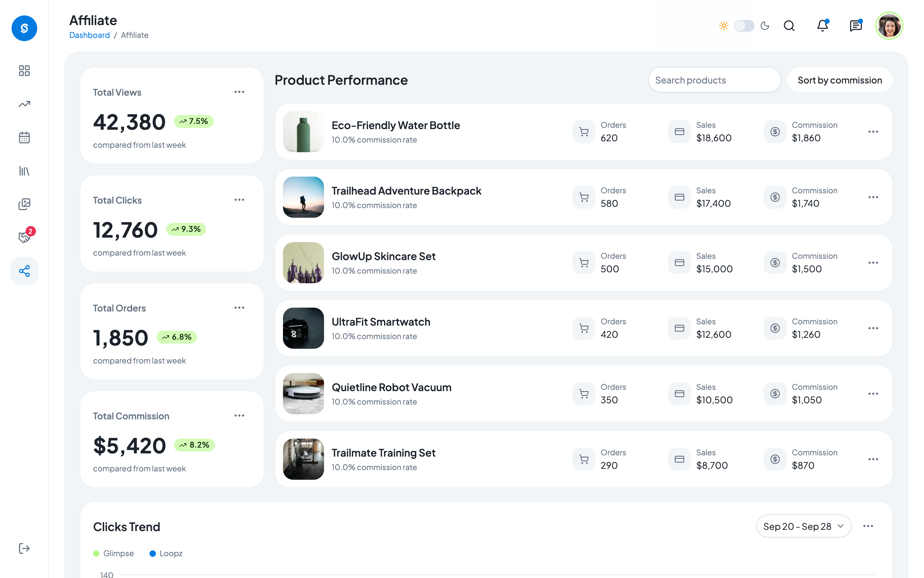The image size is (924, 578).
Task: Click the Trailhead Adventure Backpack title
Action: coord(406,191)
